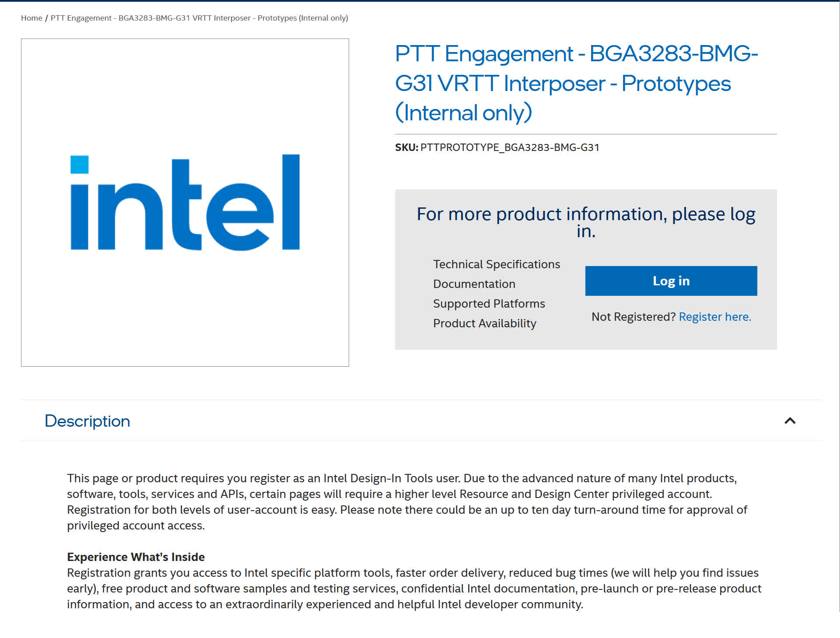The image size is (840, 638).
Task: Open the Register here link
Action: tap(714, 317)
